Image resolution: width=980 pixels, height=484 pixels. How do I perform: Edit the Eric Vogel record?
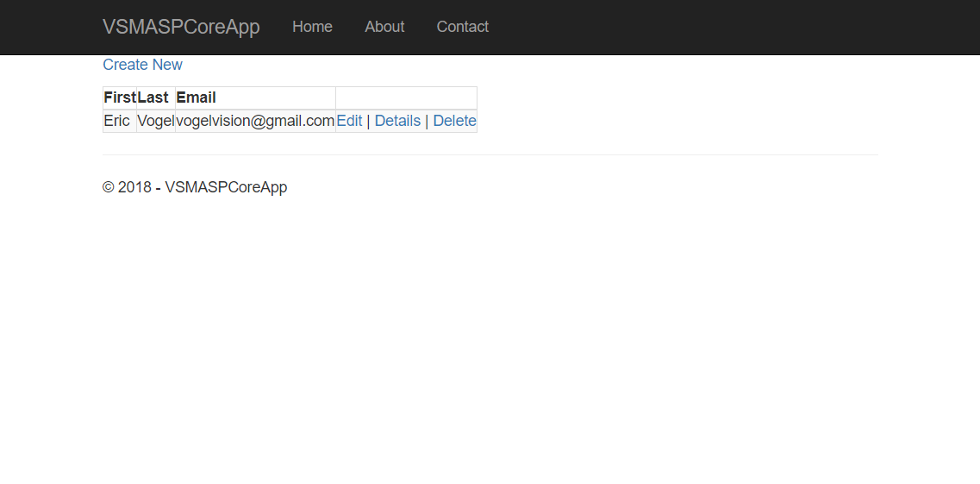click(349, 121)
